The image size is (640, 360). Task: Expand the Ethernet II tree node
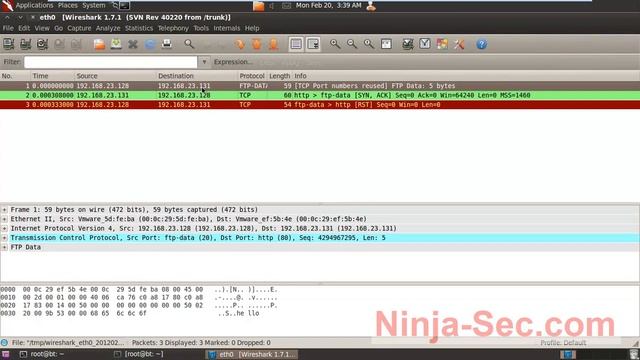[x=4, y=219]
